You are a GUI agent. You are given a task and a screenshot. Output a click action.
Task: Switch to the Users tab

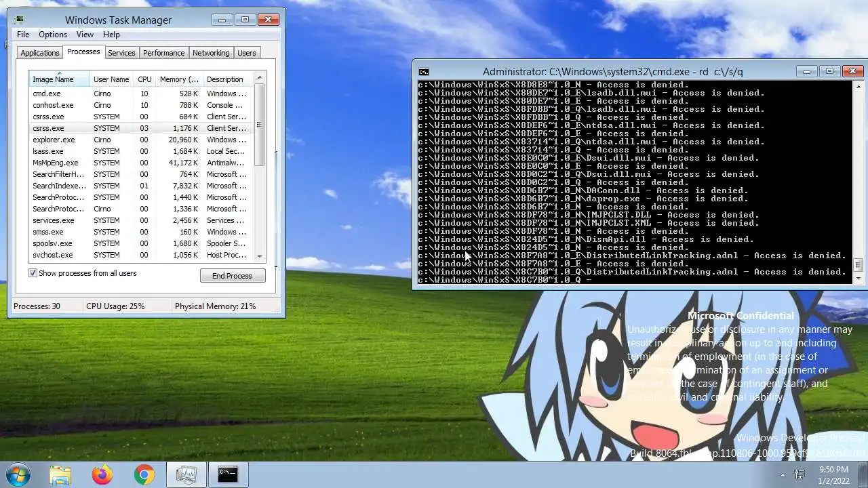[247, 53]
